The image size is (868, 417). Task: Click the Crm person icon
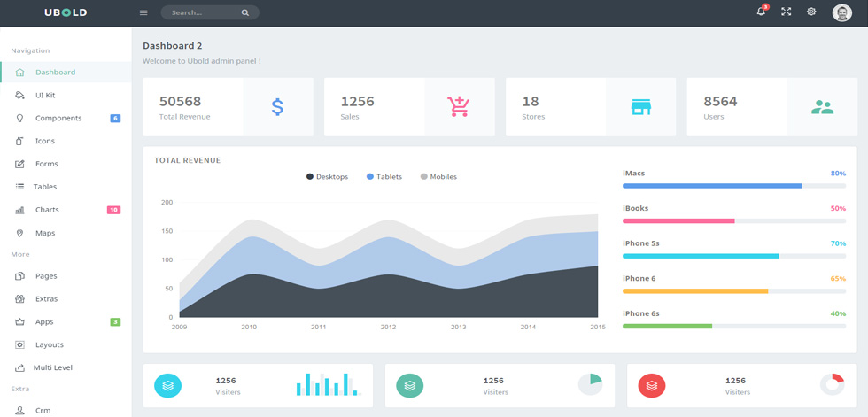[19, 411]
